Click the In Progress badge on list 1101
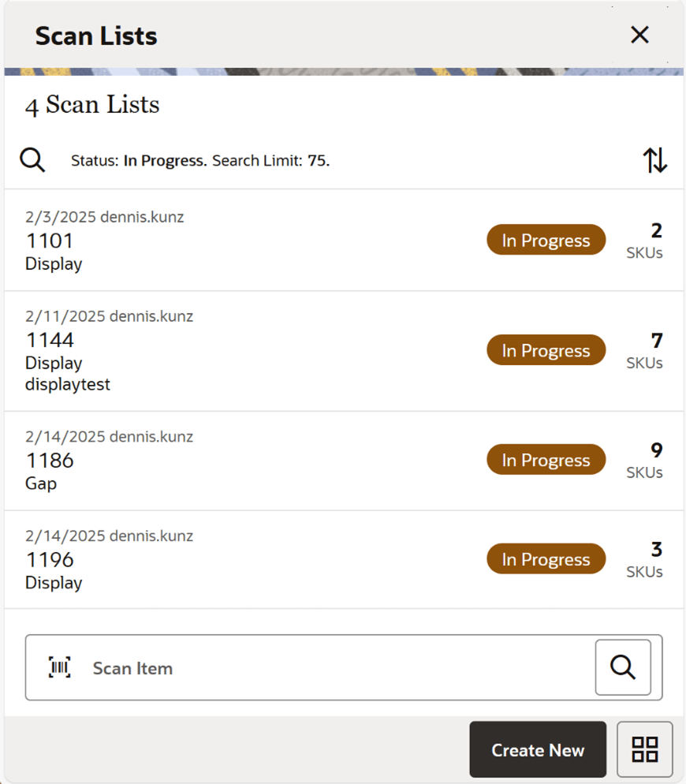The width and height of the screenshot is (686, 784). click(546, 240)
